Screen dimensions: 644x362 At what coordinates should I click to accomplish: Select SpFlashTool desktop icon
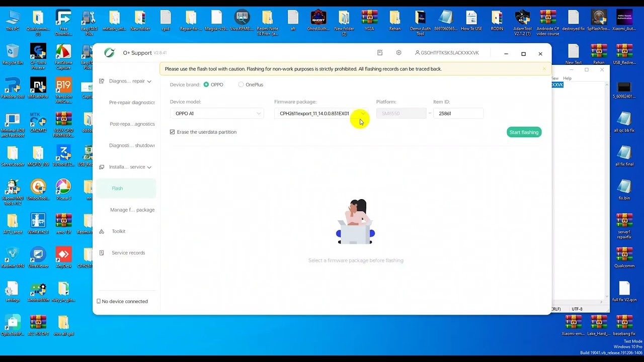[599, 20]
